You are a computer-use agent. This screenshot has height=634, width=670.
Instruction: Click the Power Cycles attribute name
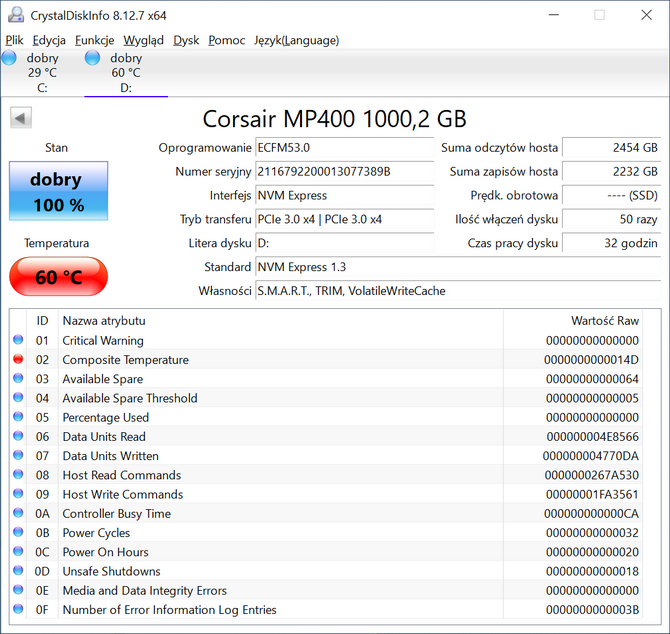(96, 533)
